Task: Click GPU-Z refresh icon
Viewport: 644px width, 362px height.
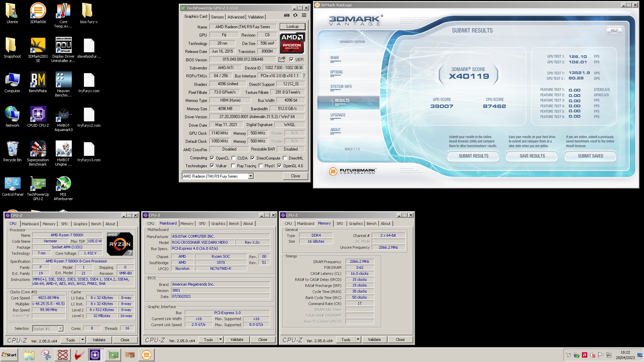Action: (295, 15)
